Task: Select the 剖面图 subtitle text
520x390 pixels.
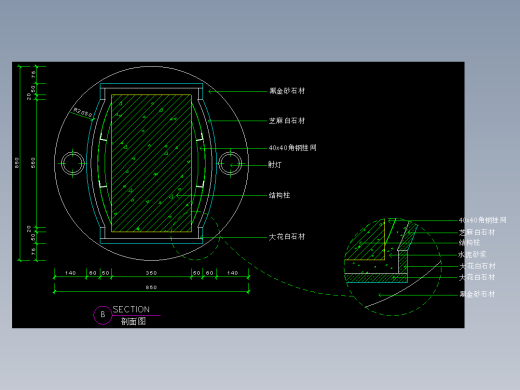Action: 133,321
